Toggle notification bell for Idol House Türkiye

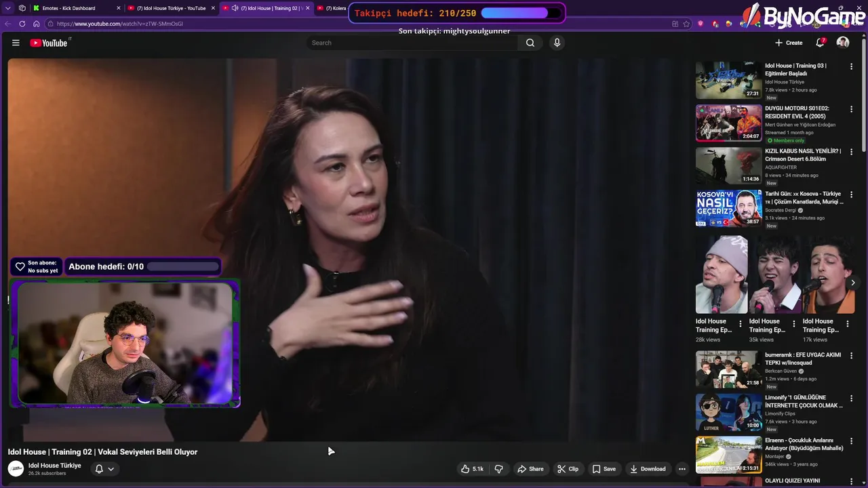tap(99, 469)
